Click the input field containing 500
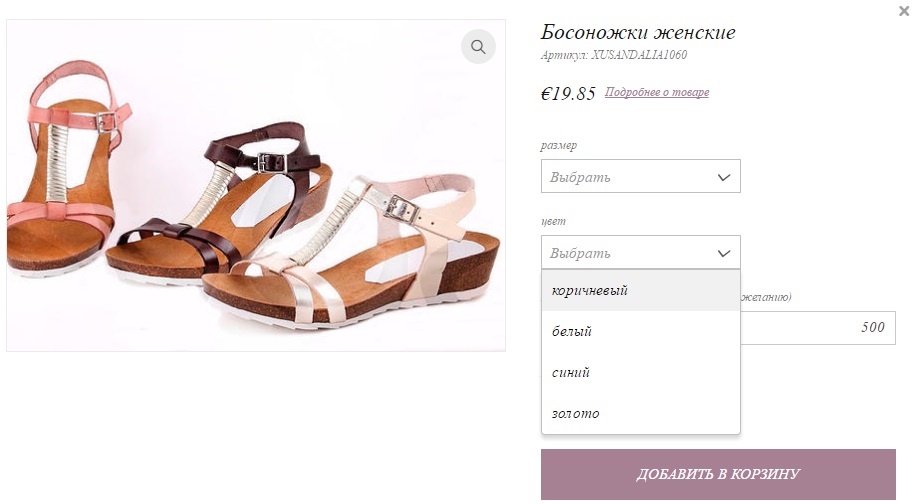Viewport: 917px width, 504px height. pyautogui.click(x=818, y=328)
